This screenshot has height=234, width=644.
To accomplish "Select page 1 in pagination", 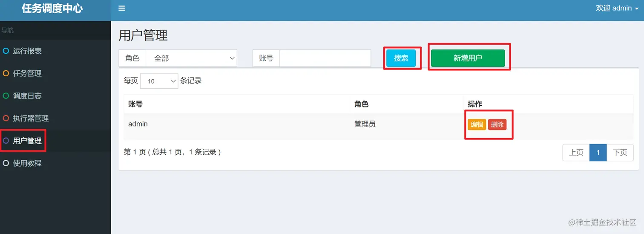I will tap(598, 153).
